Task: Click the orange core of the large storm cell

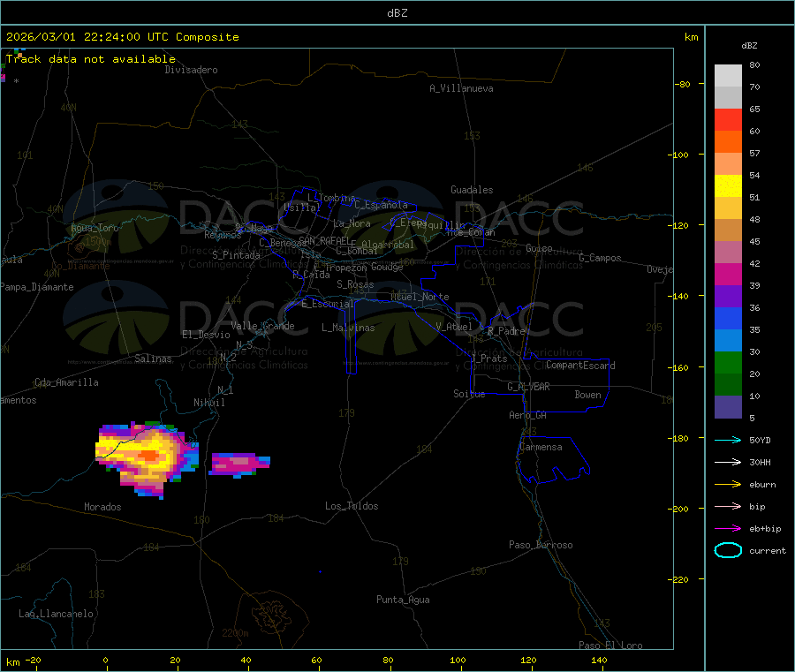Action: (149, 455)
